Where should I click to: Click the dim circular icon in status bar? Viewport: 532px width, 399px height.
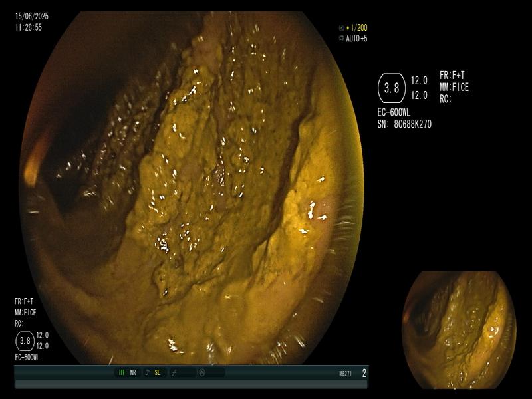pyautogui.click(x=202, y=373)
